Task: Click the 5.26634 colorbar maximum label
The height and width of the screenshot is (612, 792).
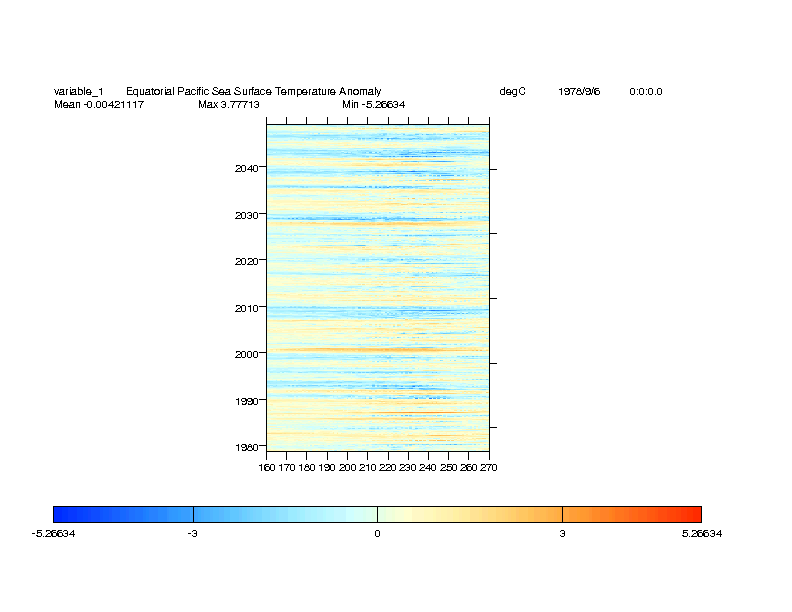Action: (702, 534)
